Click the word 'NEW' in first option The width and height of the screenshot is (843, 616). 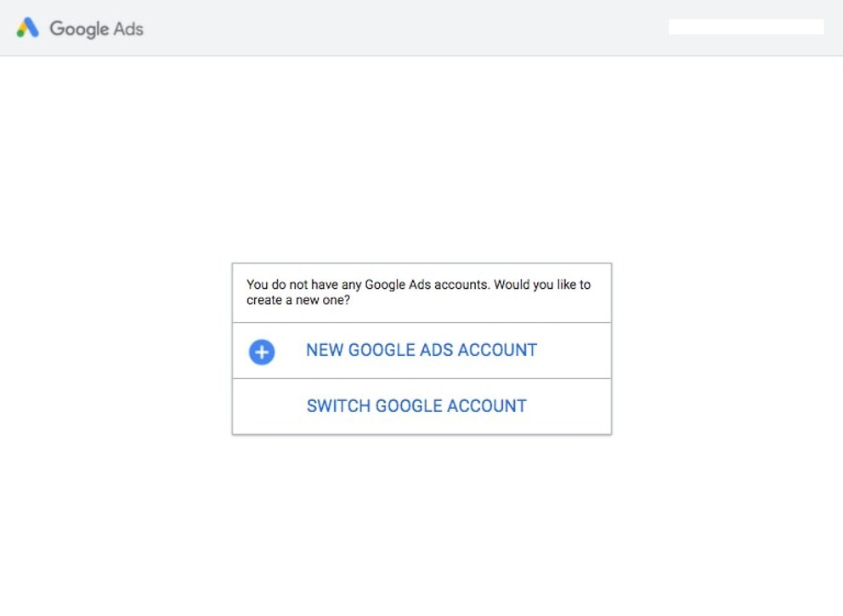pos(325,350)
